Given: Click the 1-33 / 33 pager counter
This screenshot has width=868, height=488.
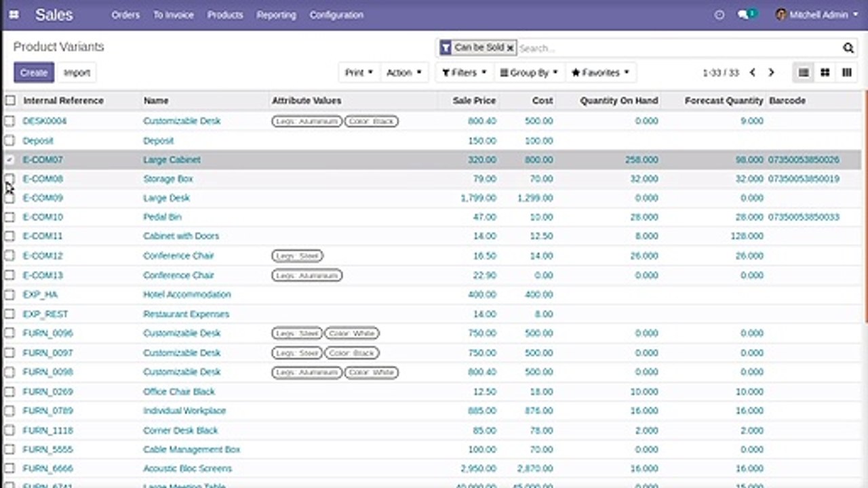Looking at the screenshot, I should coord(721,73).
